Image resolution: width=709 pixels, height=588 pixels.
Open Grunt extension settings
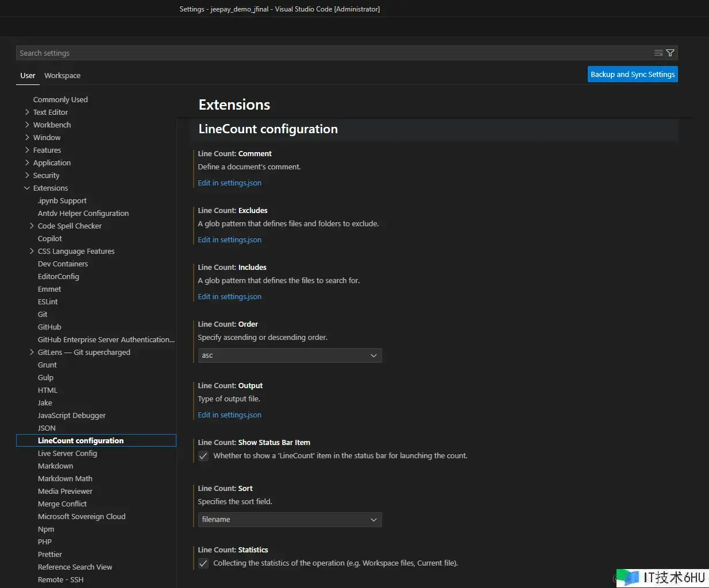pos(47,365)
